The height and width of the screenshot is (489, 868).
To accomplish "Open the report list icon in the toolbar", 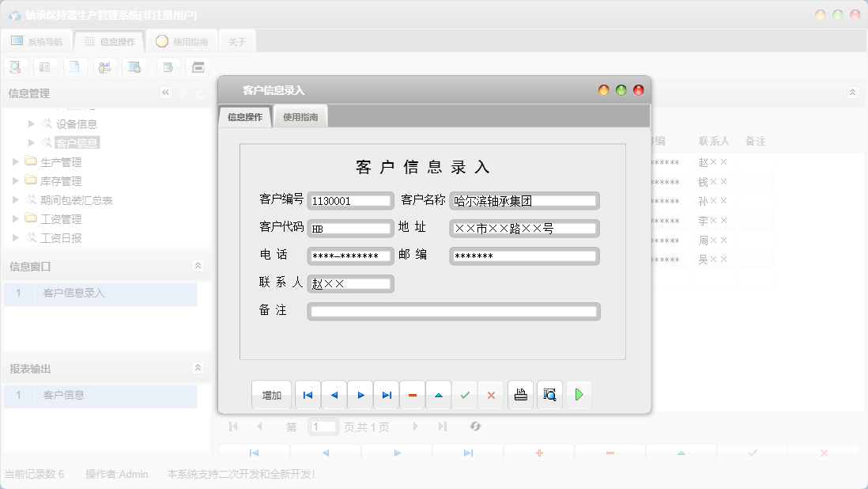I will pos(45,66).
